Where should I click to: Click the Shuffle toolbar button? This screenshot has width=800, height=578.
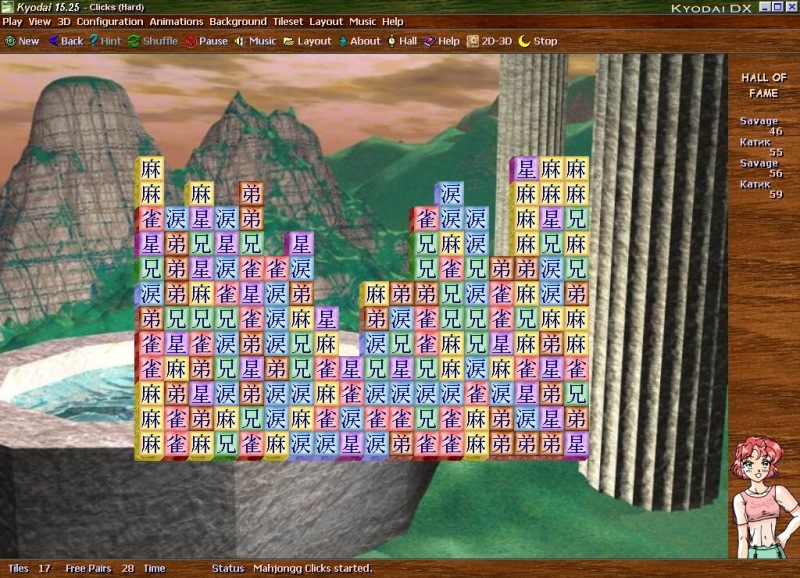152,41
